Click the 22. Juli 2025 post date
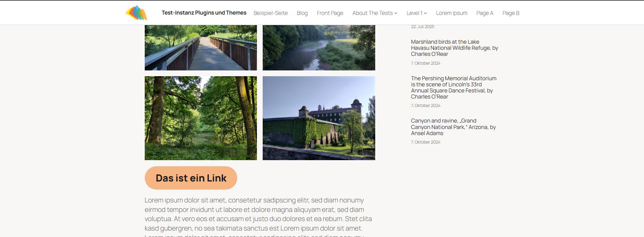The width and height of the screenshot is (644, 237). (422, 27)
